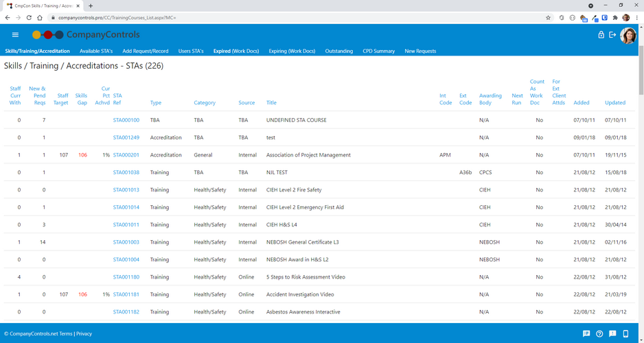The height and width of the screenshot is (343, 644).
Task: Sort by the Title column header
Action: 271,103
